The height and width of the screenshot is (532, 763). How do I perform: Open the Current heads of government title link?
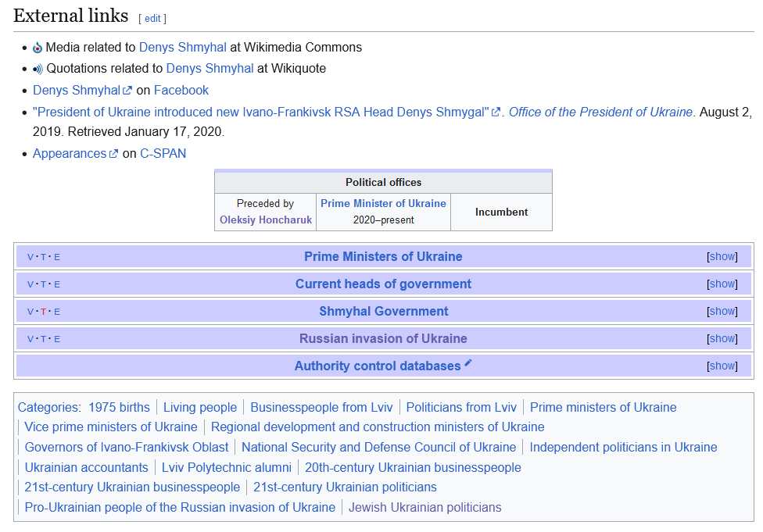(383, 284)
